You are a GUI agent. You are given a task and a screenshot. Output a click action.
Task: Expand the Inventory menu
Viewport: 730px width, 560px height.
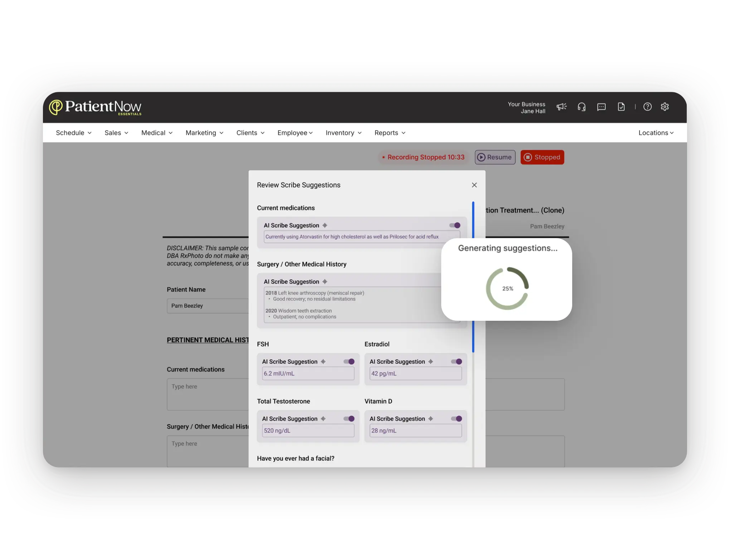point(344,133)
